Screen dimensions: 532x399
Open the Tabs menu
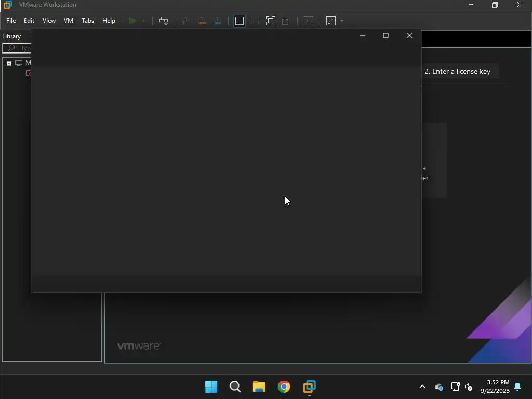point(88,21)
